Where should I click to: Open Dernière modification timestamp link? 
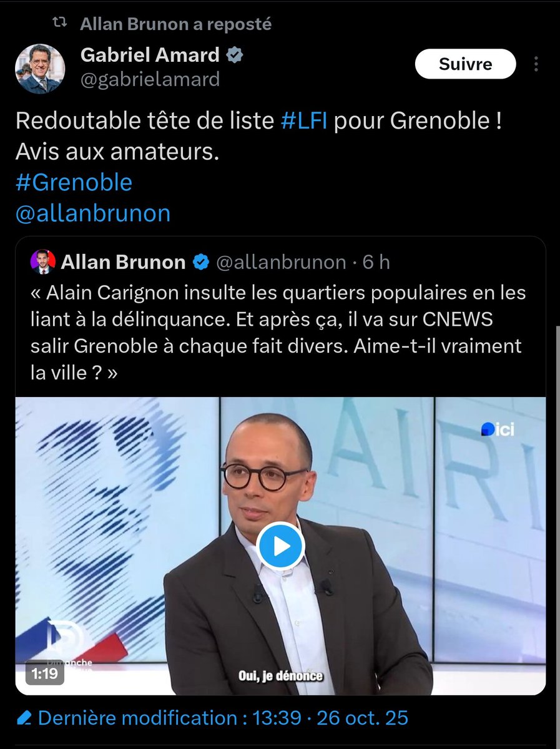[223, 718]
